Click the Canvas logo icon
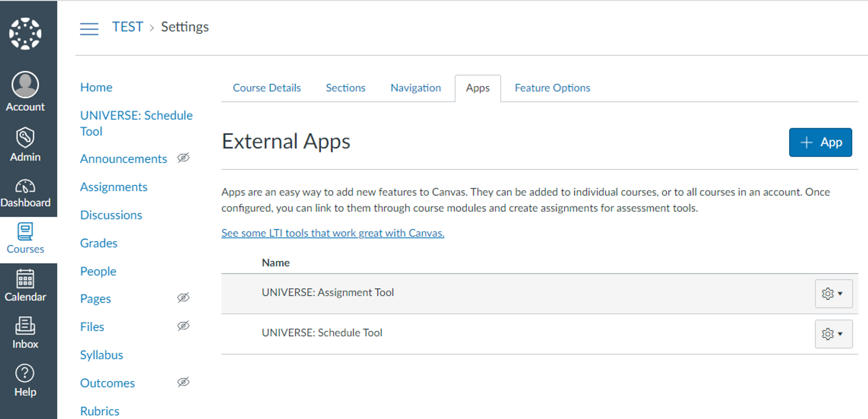Viewport: 868px width, 419px height. pos(25,33)
